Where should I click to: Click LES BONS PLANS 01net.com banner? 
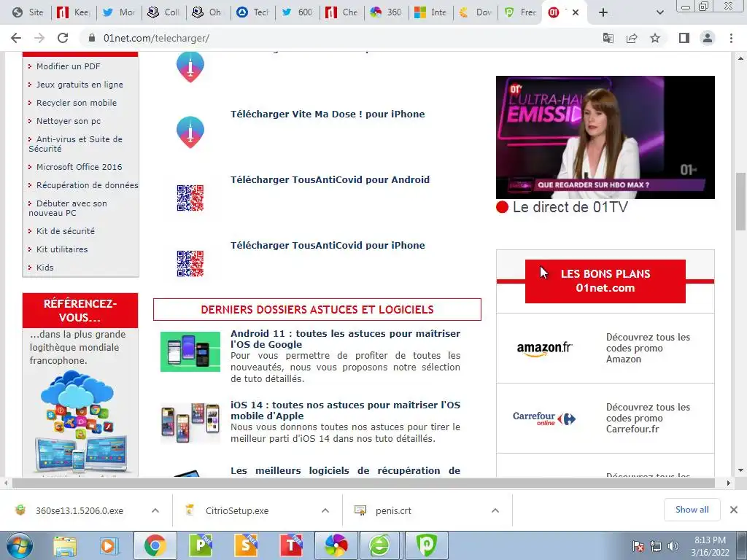(x=605, y=281)
